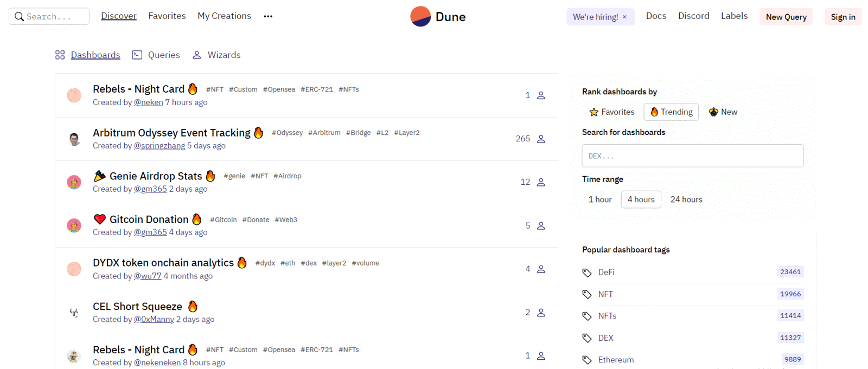Click 0xManny avatar on CEL Short Squeeze
This screenshot has height=369, width=868.
(74, 313)
